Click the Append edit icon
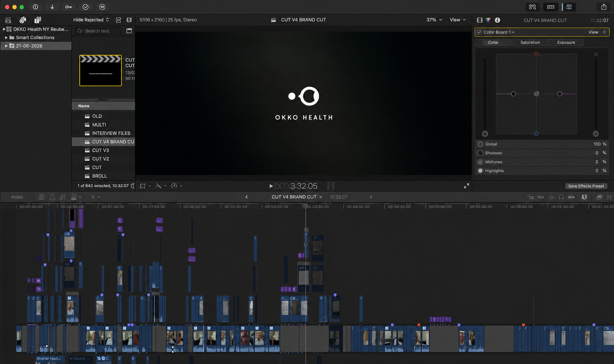The image size is (614, 364). (x=63, y=197)
